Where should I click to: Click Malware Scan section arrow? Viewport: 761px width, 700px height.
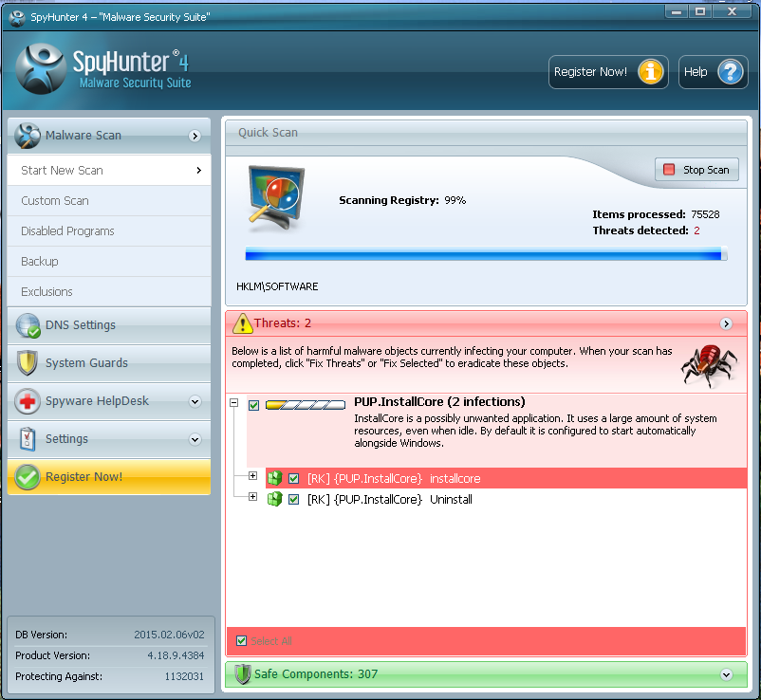195,136
